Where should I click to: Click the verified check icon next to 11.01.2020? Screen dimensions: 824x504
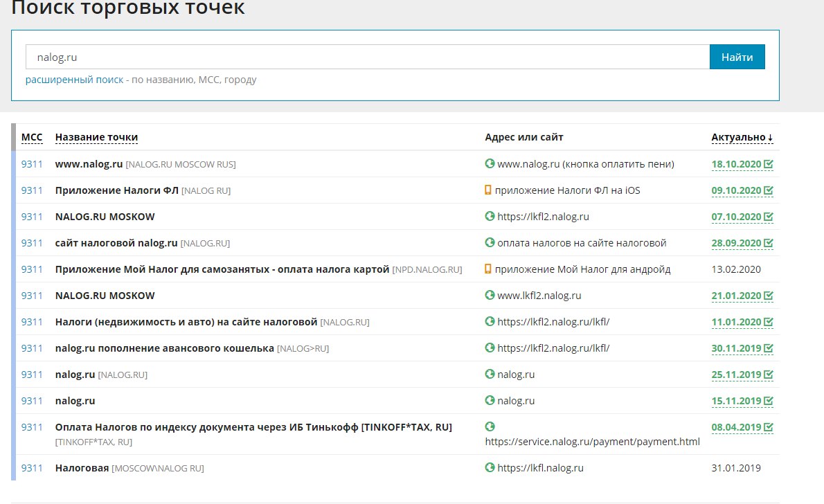pyautogui.click(x=769, y=322)
